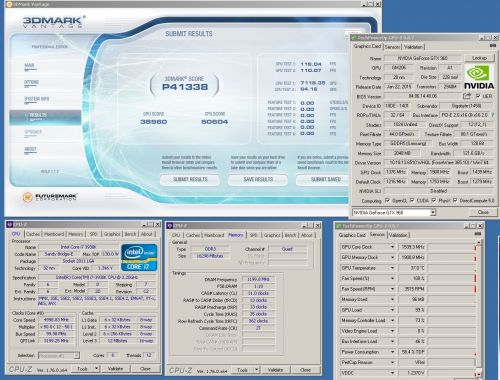The image size is (500, 380).
Task: Toggle the OpenCL computing checkbox
Action: (x=387, y=200)
